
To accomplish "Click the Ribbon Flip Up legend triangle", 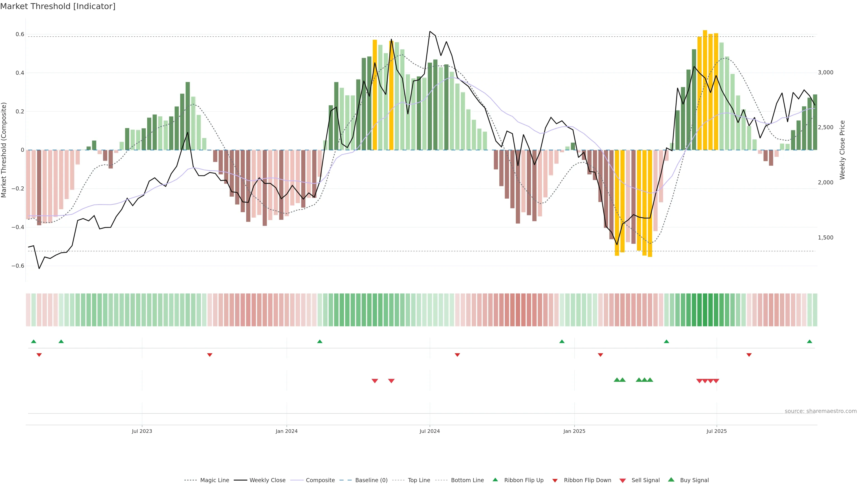I will pyautogui.click(x=495, y=480).
